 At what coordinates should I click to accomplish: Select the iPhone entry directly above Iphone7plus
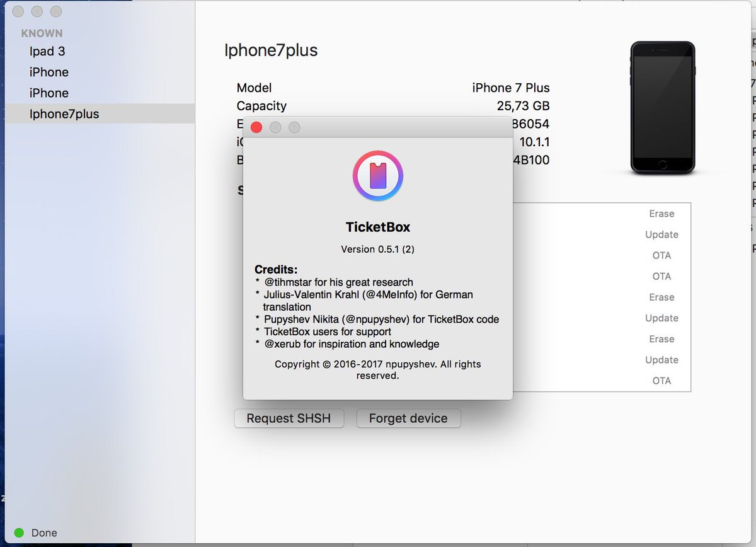point(49,93)
